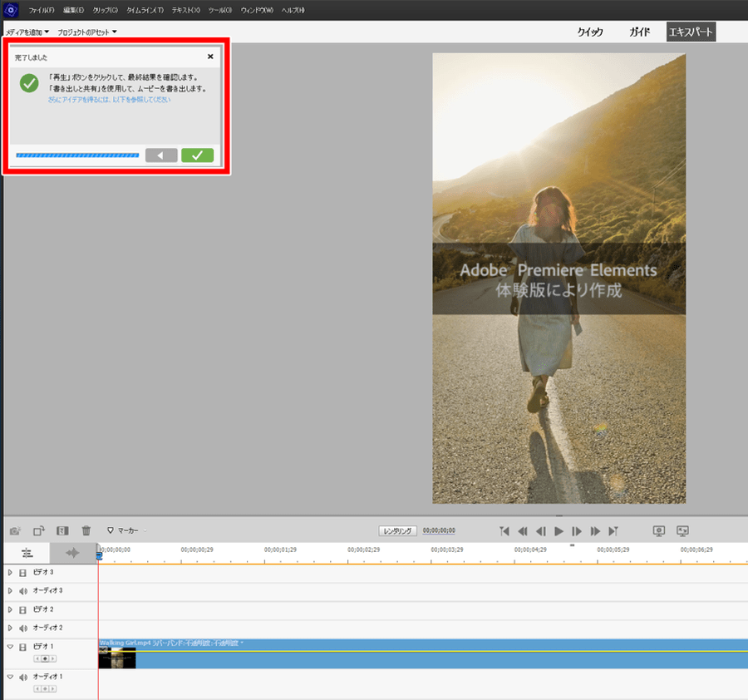Step forward one frame
The width and height of the screenshot is (748, 700).
[x=577, y=531]
